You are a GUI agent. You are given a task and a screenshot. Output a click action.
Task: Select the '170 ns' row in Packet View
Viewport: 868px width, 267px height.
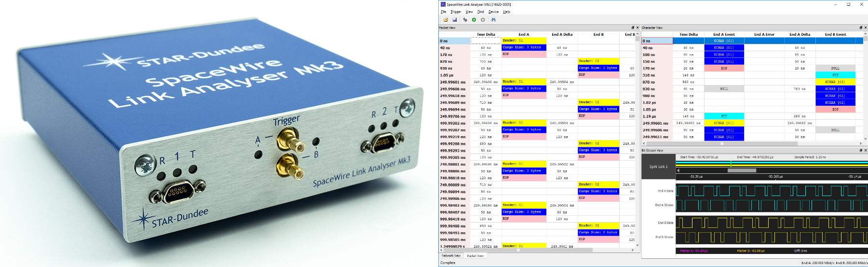click(537, 55)
